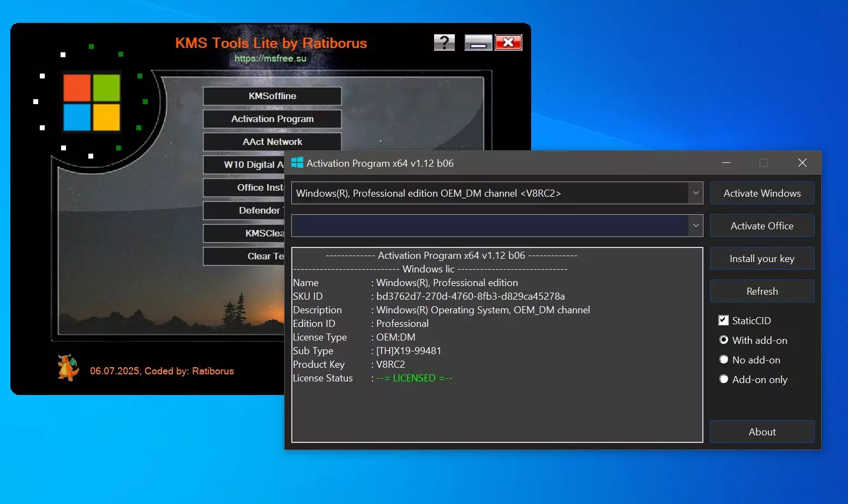Click the Activation Program x64 v1.12 b06 title text
This screenshot has width=848, height=504.
tap(380, 163)
